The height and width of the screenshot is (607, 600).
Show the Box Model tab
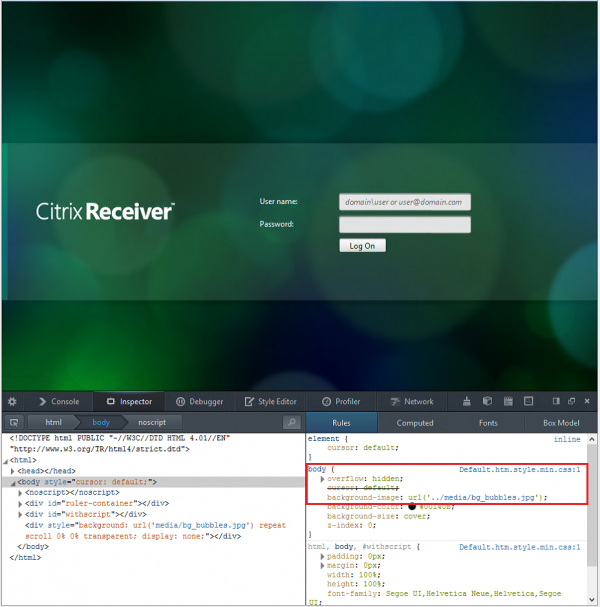coord(560,423)
